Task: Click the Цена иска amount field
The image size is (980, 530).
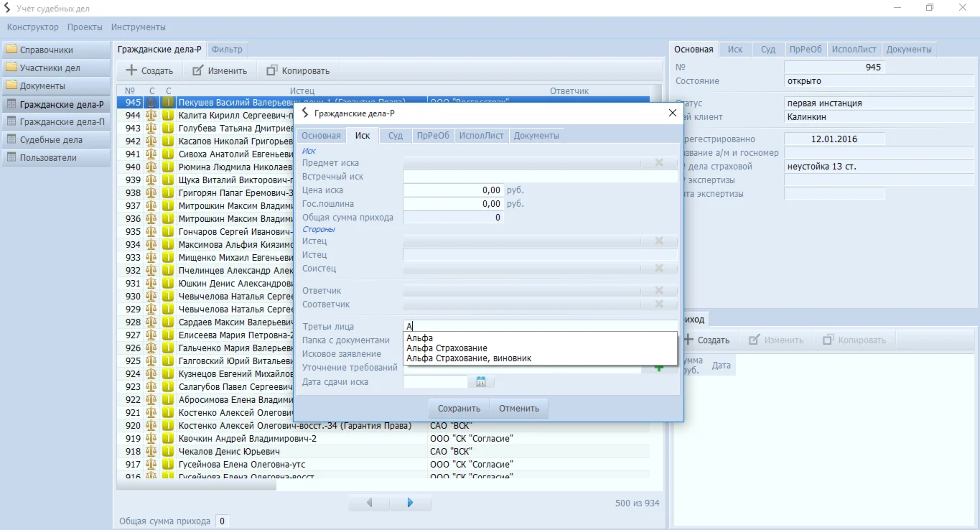Action: (x=453, y=190)
